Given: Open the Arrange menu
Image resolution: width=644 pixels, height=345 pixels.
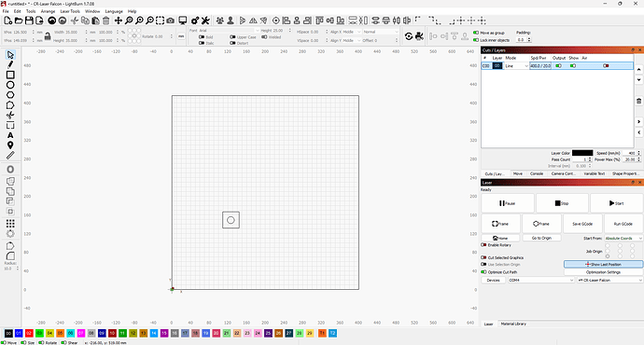Looking at the screenshot, I should click(48, 11).
